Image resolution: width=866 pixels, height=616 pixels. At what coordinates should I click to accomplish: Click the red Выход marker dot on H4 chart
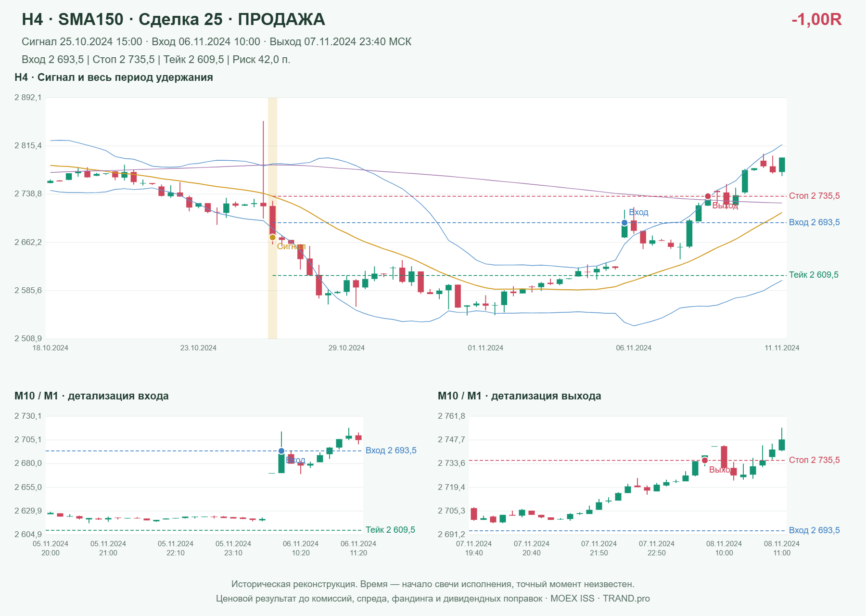pyautogui.click(x=708, y=196)
